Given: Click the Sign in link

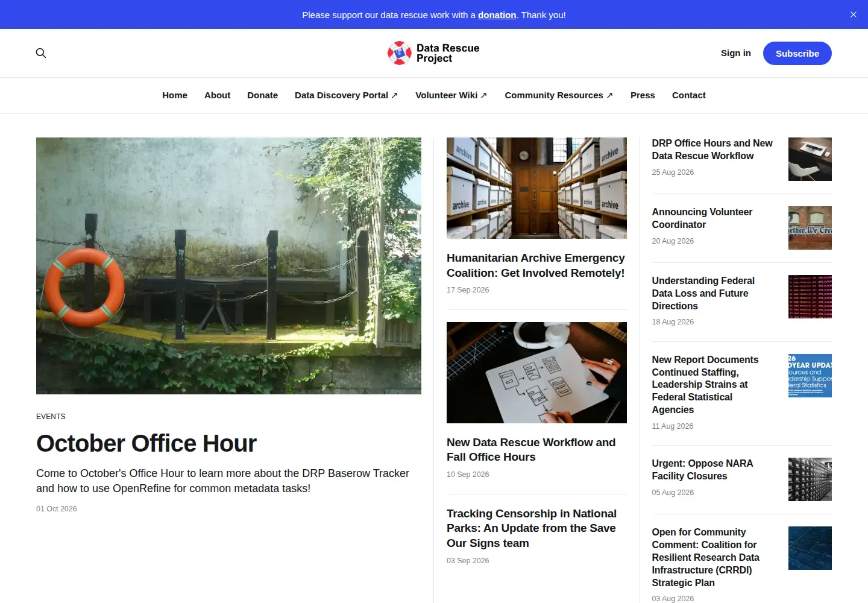Looking at the screenshot, I should [x=735, y=53].
